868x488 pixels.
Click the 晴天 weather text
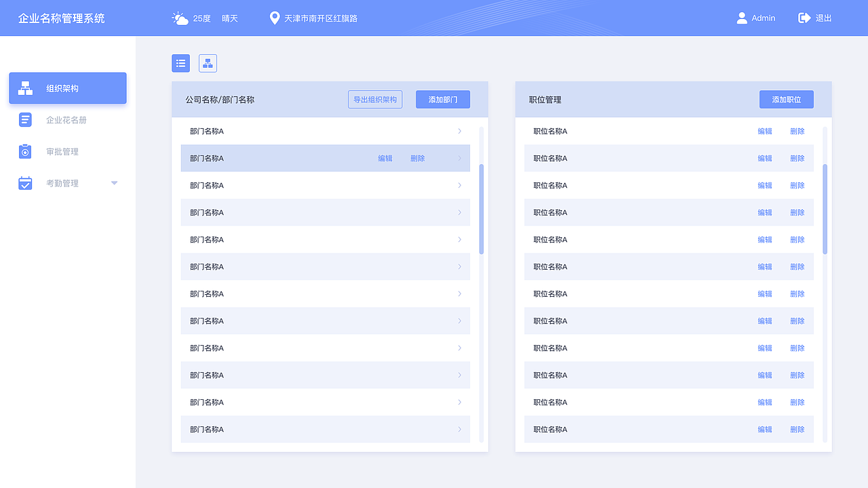(x=230, y=18)
